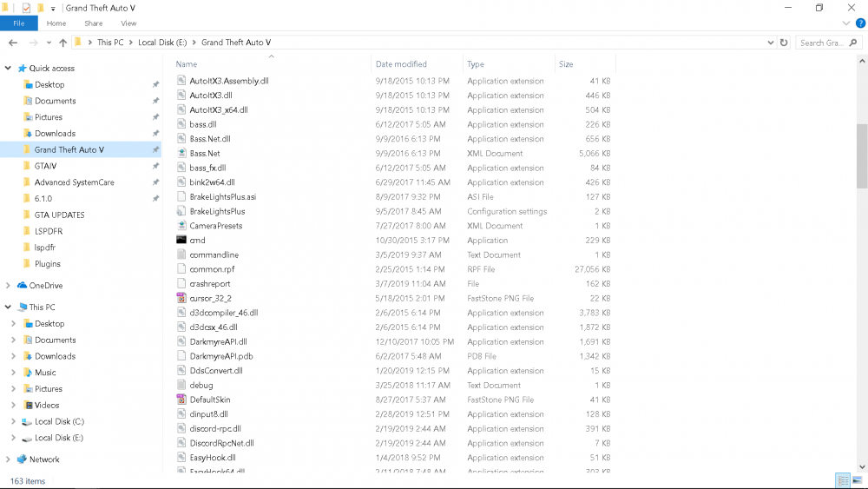The height and width of the screenshot is (489, 868).
Task: Sort by Date modified column header
Action: tap(401, 64)
